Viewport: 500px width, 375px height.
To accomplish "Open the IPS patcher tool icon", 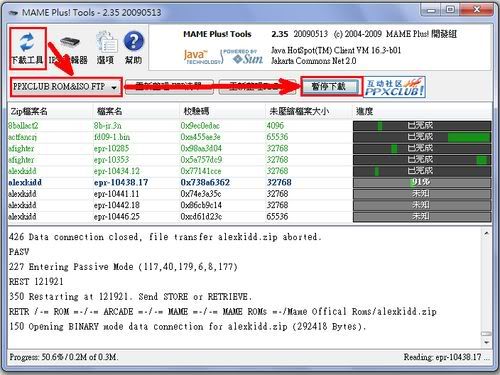I will [x=69, y=48].
